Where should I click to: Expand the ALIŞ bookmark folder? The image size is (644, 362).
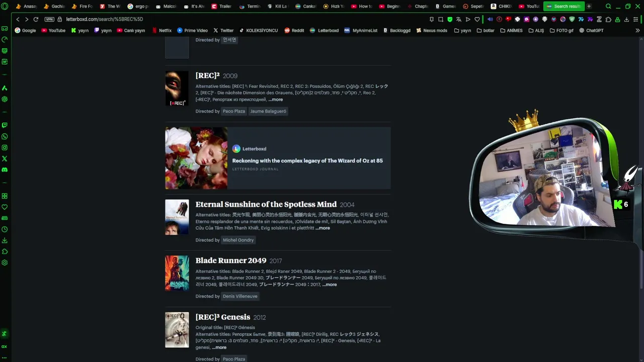click(x=536, y=30)
